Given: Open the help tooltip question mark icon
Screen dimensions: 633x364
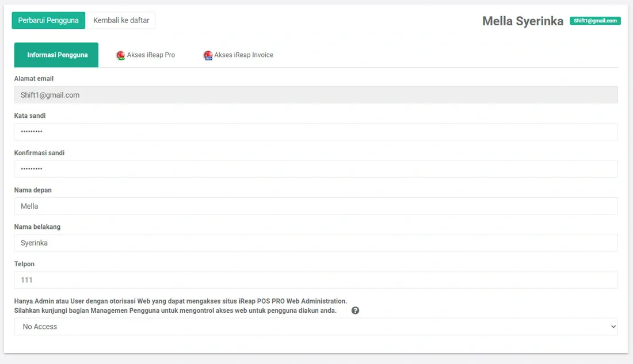Looking at the screenshot, I should [355, 310].
